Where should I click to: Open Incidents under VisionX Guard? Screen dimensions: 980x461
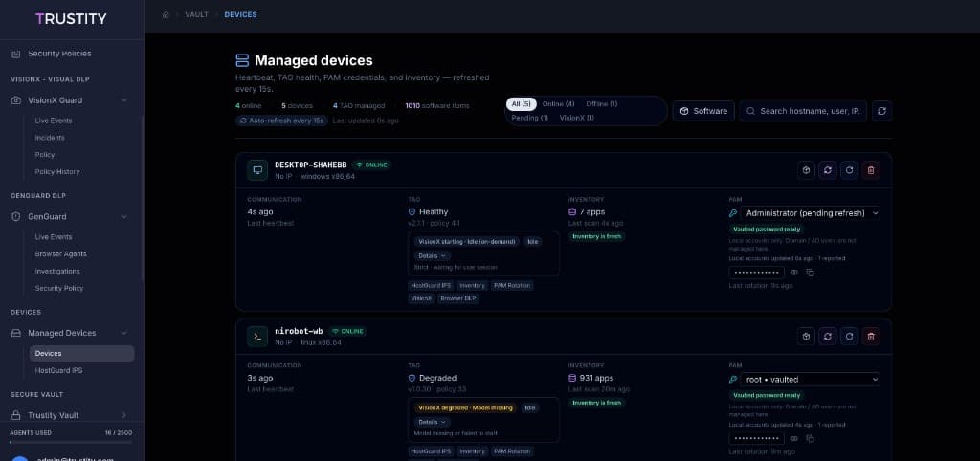point(50,138)
